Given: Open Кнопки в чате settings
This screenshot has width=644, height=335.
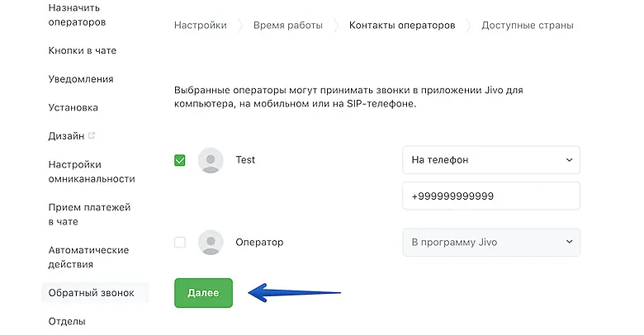Looking at the screenshot, I should [83, 50].
